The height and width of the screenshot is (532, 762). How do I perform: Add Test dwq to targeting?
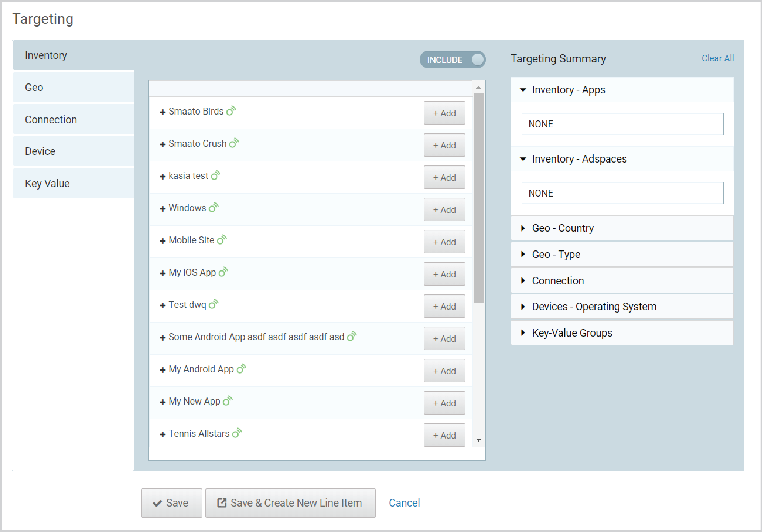point(444,306)
